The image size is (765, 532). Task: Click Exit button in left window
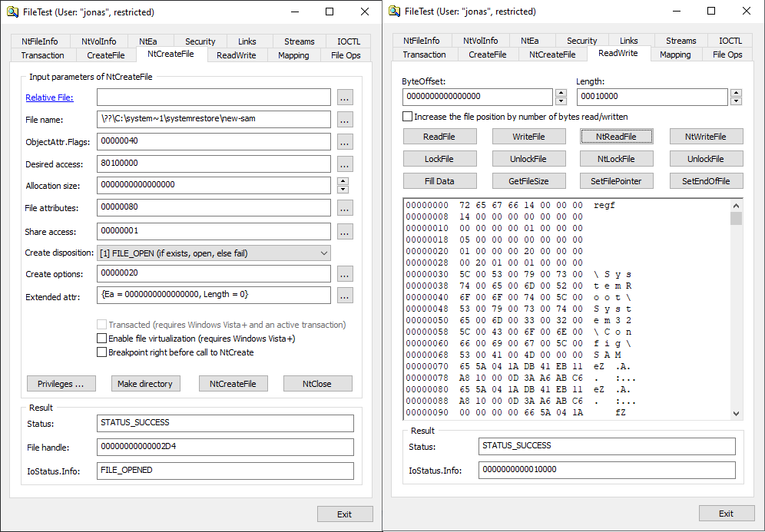345,514
